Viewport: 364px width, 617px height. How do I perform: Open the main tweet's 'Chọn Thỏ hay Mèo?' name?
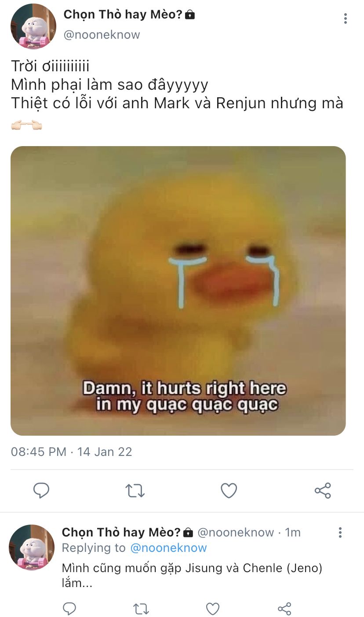click(x=123, y=15)
